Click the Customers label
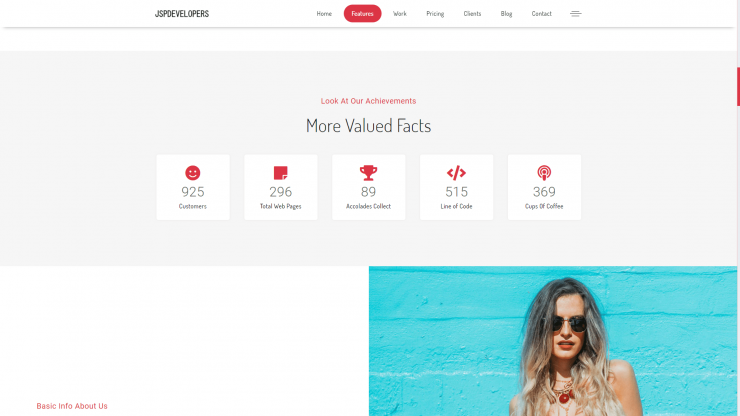740x416 pixels. click(x=193, y=206)
